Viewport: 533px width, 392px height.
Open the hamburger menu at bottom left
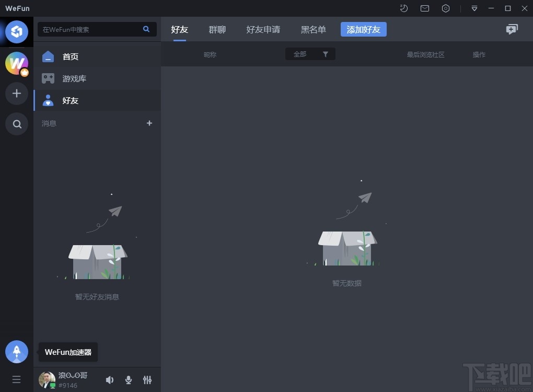(x=16, y=379)
